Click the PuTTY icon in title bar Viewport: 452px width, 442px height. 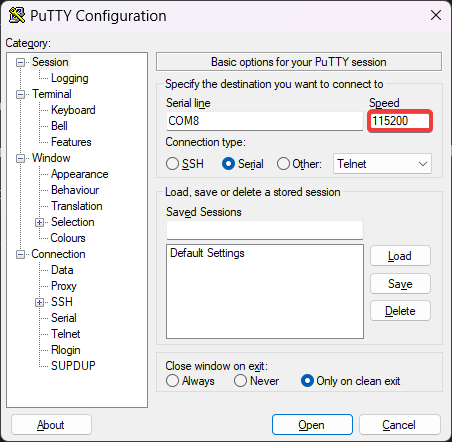[x=17, y=15]
